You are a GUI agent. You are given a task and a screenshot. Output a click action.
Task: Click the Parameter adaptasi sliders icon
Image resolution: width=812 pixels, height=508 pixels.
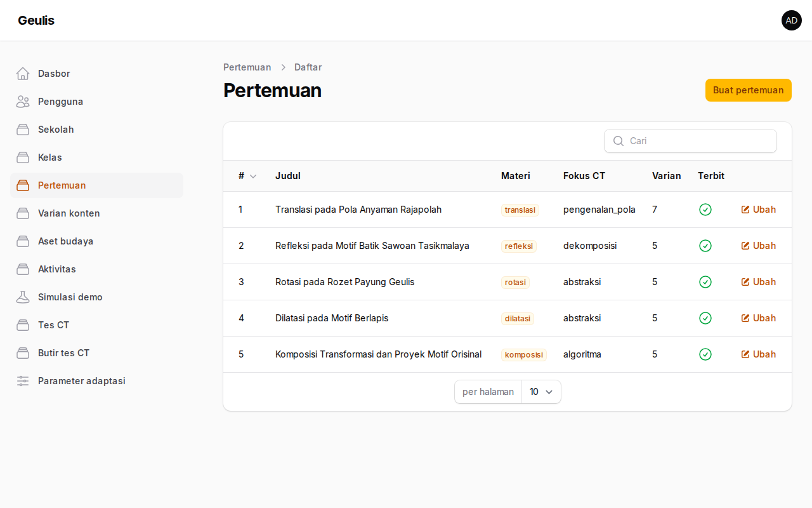click(23, 381)
